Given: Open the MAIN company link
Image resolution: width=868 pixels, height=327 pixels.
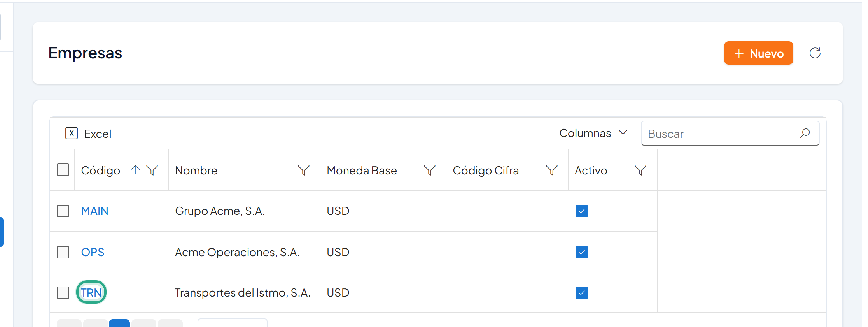Looking at the screenshot, I should point(94,211).
